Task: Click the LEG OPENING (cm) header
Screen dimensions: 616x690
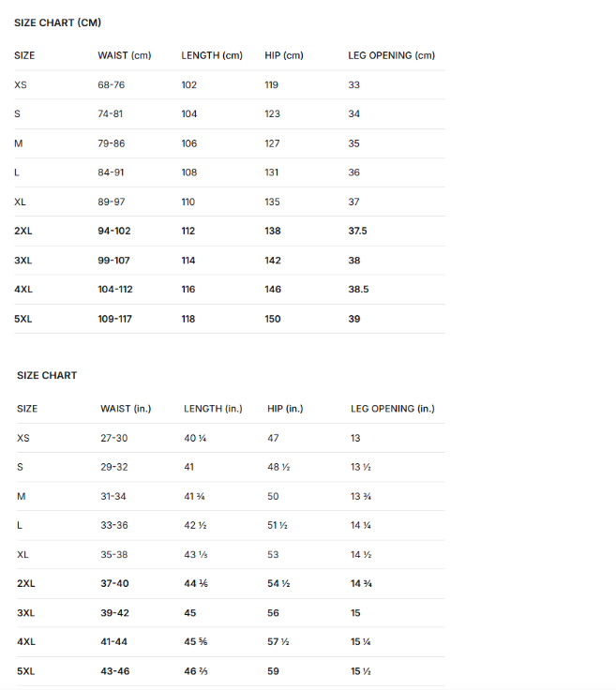Action: [391, 55]
